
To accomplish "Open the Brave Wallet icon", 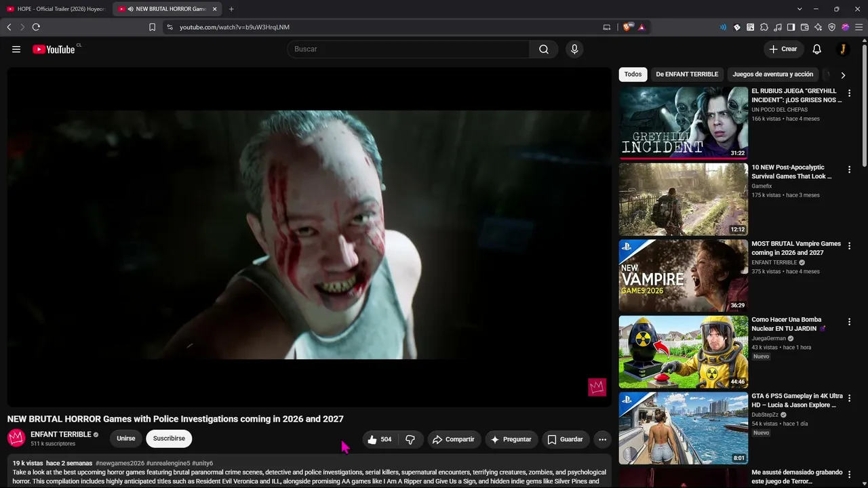I will click(805, 27).
